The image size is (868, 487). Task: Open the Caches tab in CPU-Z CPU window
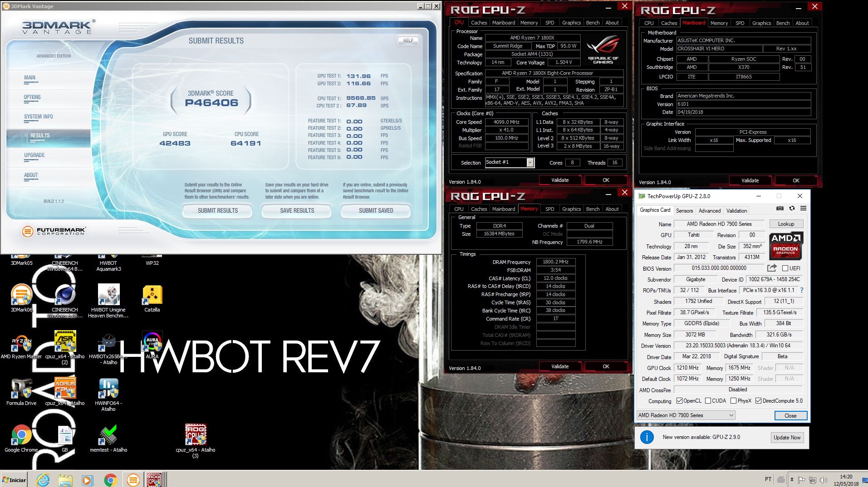pyautogui.click(x=479, y=23)
